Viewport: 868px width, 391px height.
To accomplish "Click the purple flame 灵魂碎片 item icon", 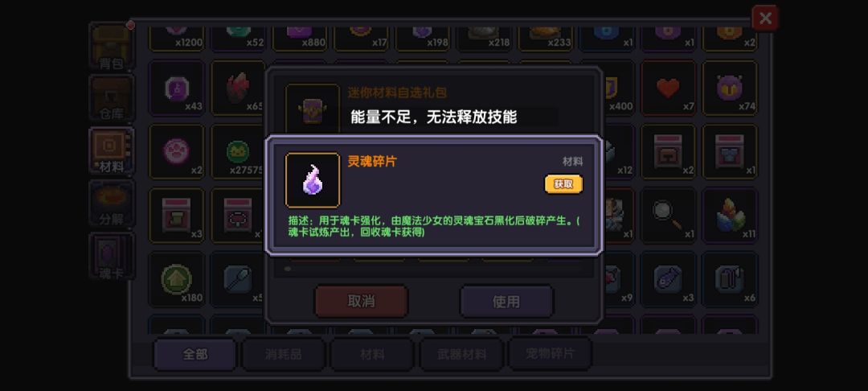I will click(313, 180).
